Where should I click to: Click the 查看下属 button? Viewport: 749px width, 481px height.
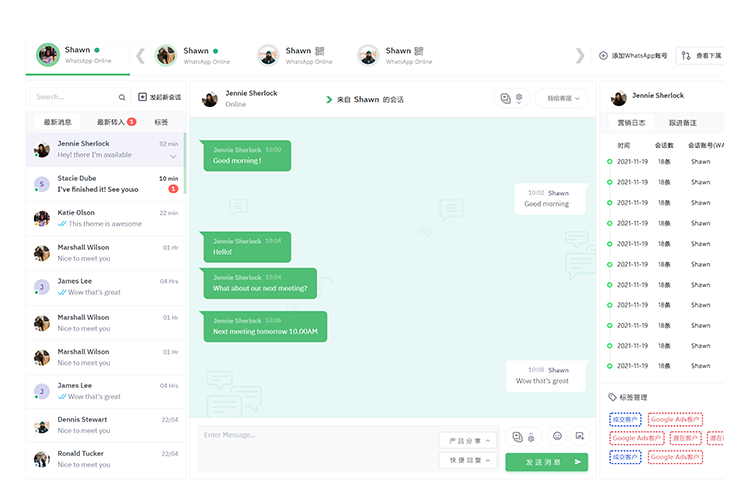700,56
